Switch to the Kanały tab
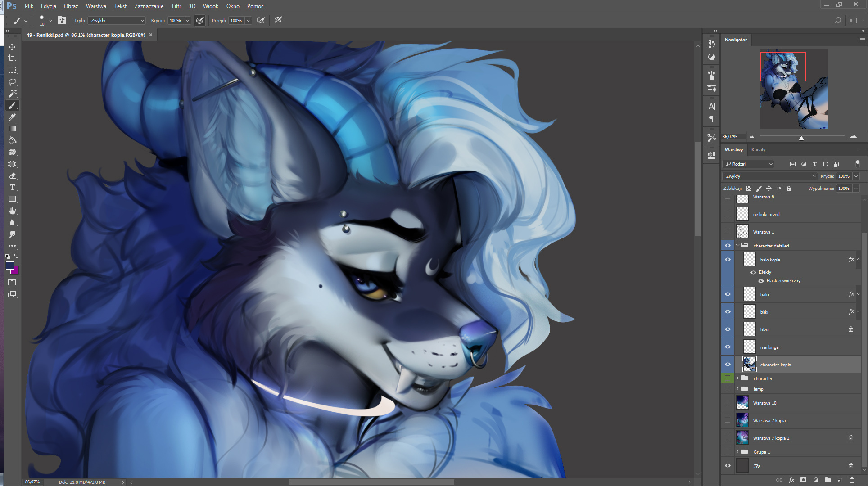The image size is (868, 486). 758,150
